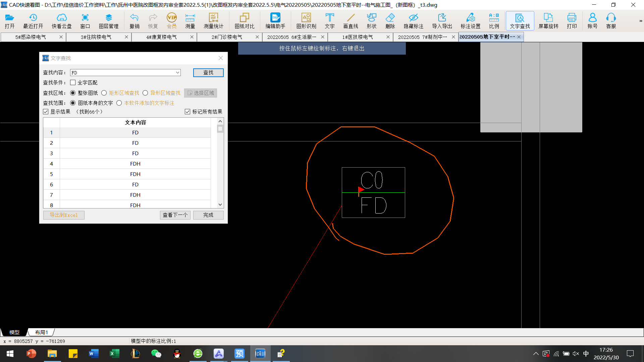Open the 最近打开 recent files list
Image resolution: width=644 pixels, height=362 pixels.
tap(33, 21)
